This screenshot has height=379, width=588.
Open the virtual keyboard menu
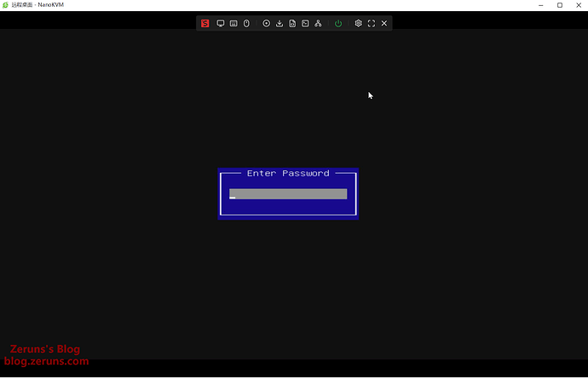pos(233,24)
